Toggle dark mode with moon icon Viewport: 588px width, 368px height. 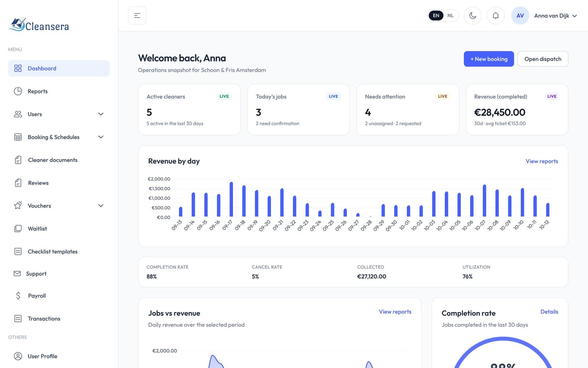473,15
